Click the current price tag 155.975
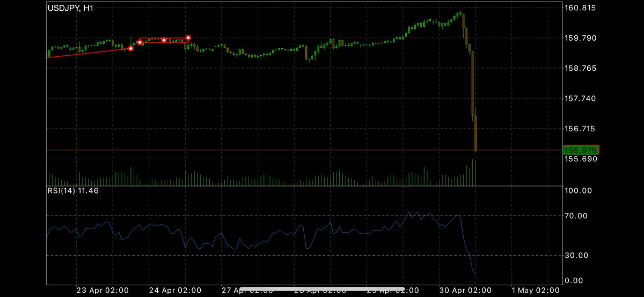 (581, 151)
